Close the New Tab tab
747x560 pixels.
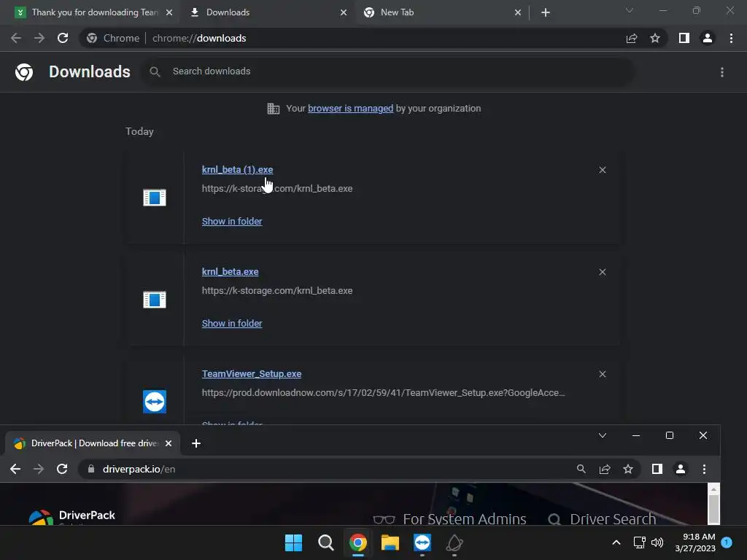coord(518,12)
